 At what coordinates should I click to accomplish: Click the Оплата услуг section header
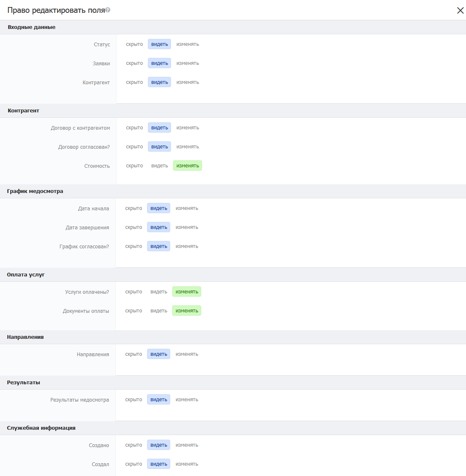tap(233, 275)
